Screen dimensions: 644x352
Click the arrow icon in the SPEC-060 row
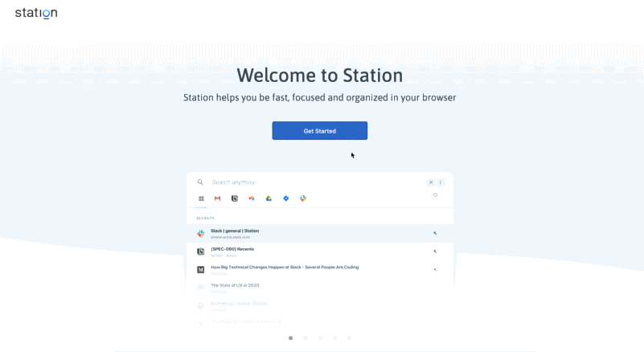tap(435, 252)
